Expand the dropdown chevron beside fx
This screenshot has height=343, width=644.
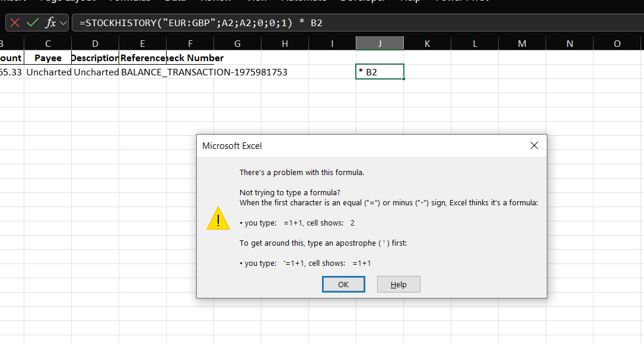point(63,23)
